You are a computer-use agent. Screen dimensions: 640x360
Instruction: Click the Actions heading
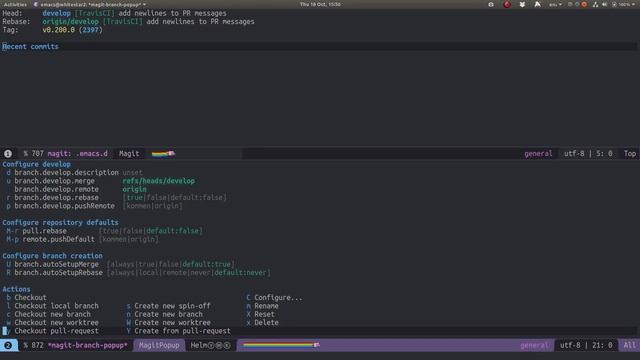coord(16,289)
